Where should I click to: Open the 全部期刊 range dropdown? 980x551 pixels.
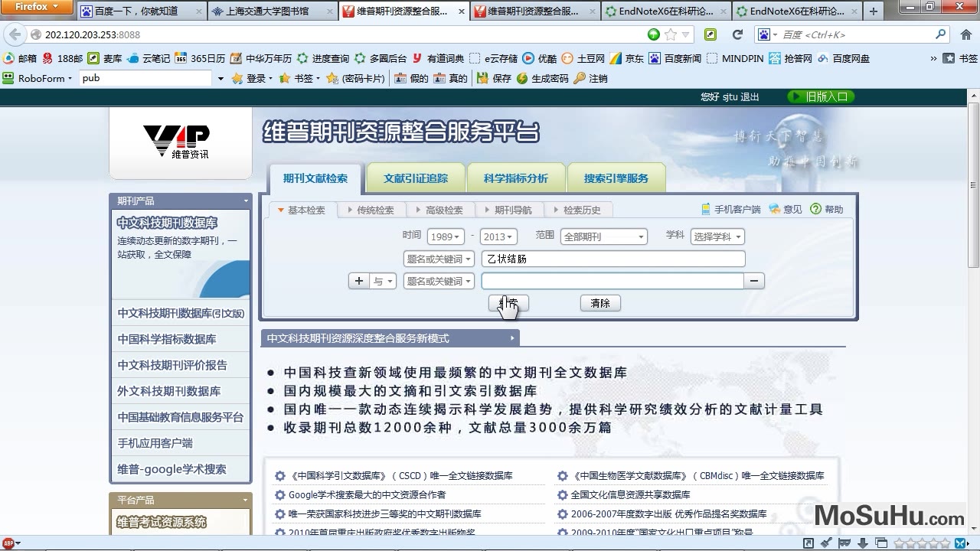coord(604,237)
